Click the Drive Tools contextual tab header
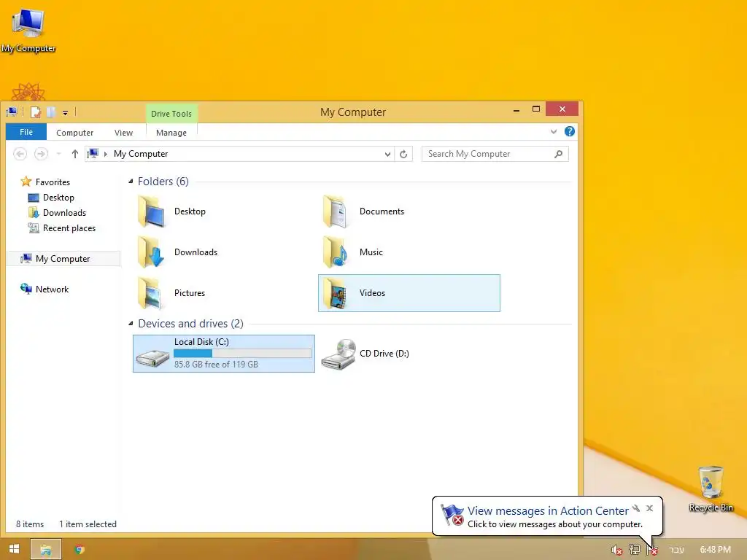Viewport: 747px width, 560px height. [171, 114]
